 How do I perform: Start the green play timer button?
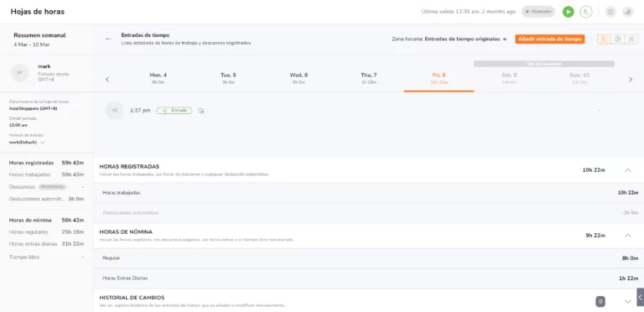pos(568,12)
